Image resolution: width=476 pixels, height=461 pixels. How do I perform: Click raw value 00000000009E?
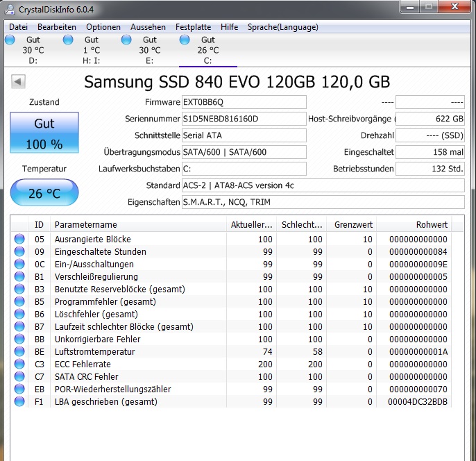418,265
